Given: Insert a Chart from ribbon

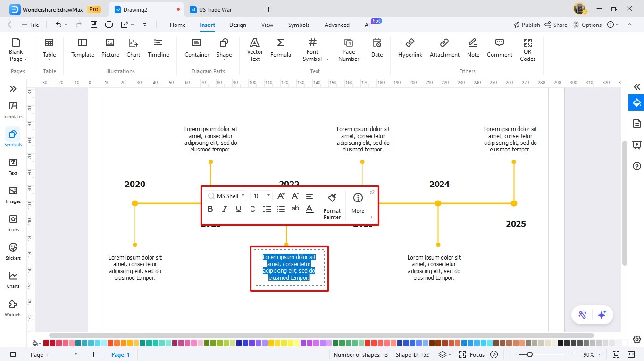Looking at the screenshot, I should point(134,48).
